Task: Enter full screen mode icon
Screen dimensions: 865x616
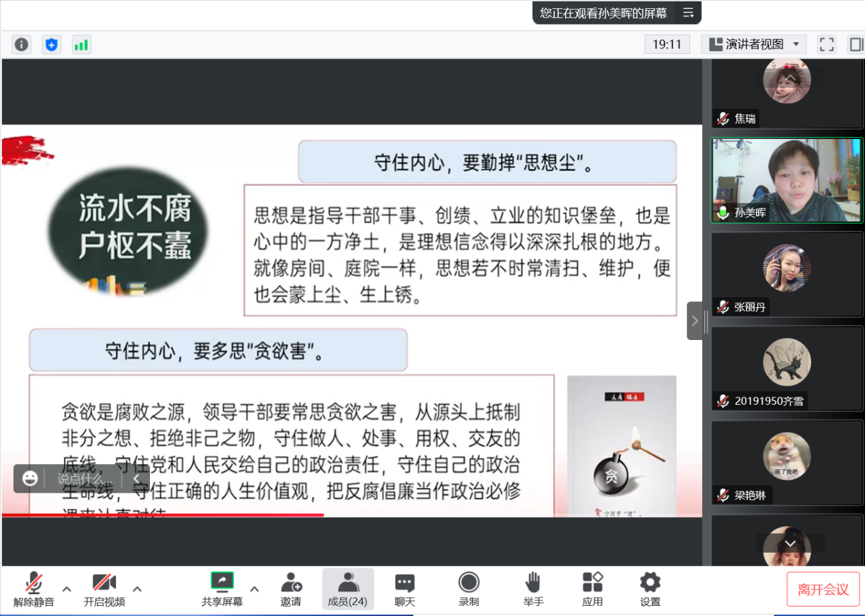Action: (827, 45)
